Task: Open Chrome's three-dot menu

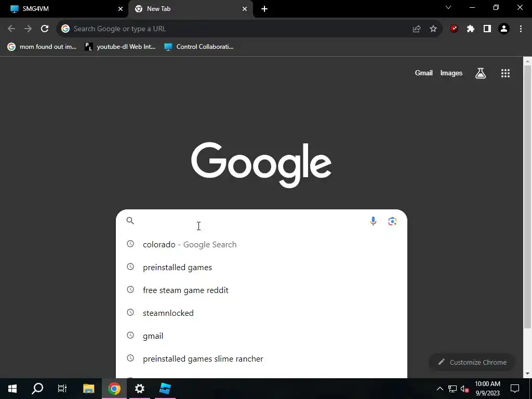Action: pos(521,29)
